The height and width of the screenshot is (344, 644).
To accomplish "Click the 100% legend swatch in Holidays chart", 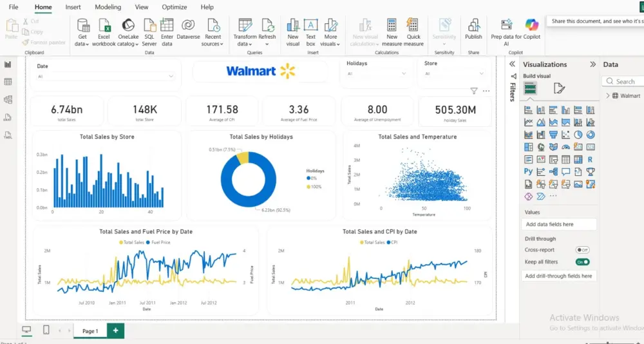I will 308,187.
